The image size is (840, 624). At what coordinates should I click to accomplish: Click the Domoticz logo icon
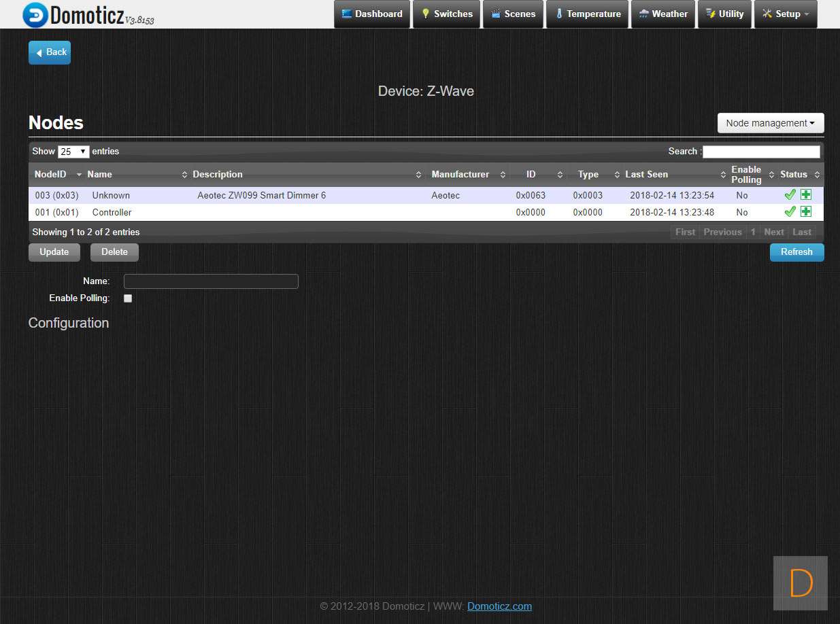[x=35, y=15]
